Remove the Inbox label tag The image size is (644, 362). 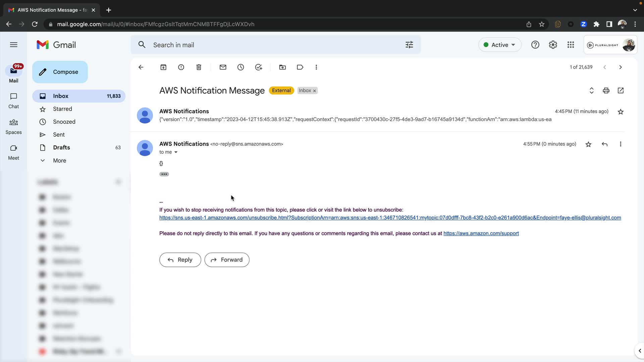[x=315, y=91]
